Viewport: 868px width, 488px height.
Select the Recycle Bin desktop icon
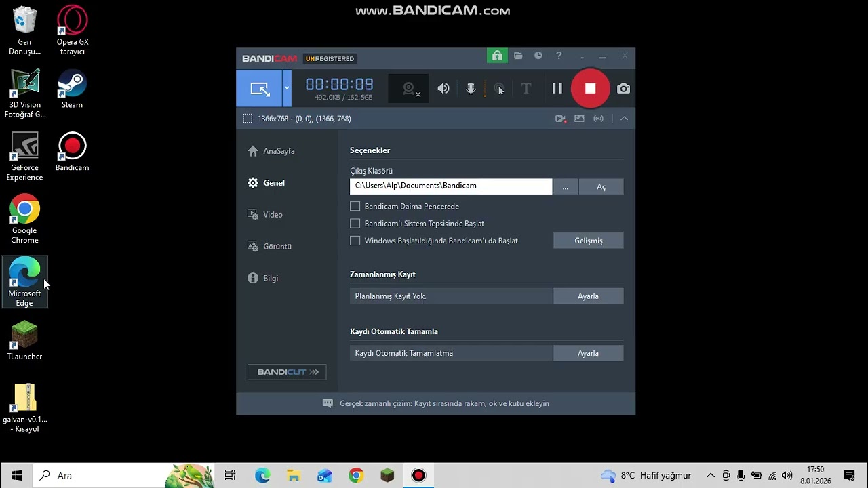coord(24,30)
